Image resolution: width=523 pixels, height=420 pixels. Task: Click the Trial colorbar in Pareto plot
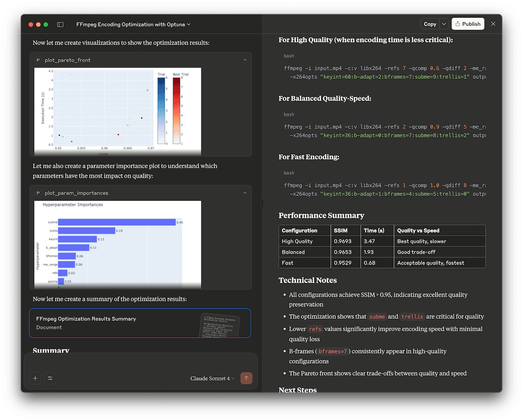click(161, 110)
